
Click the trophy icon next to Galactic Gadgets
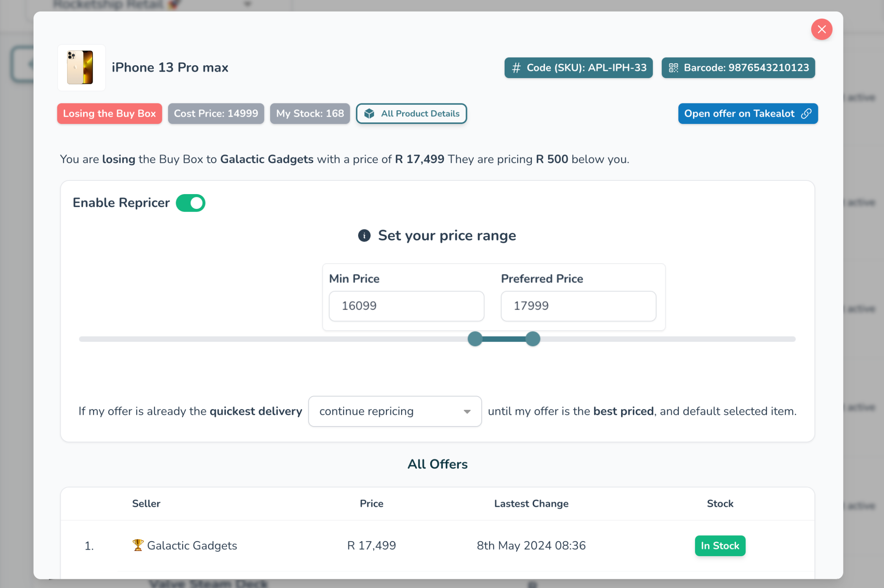138,545
